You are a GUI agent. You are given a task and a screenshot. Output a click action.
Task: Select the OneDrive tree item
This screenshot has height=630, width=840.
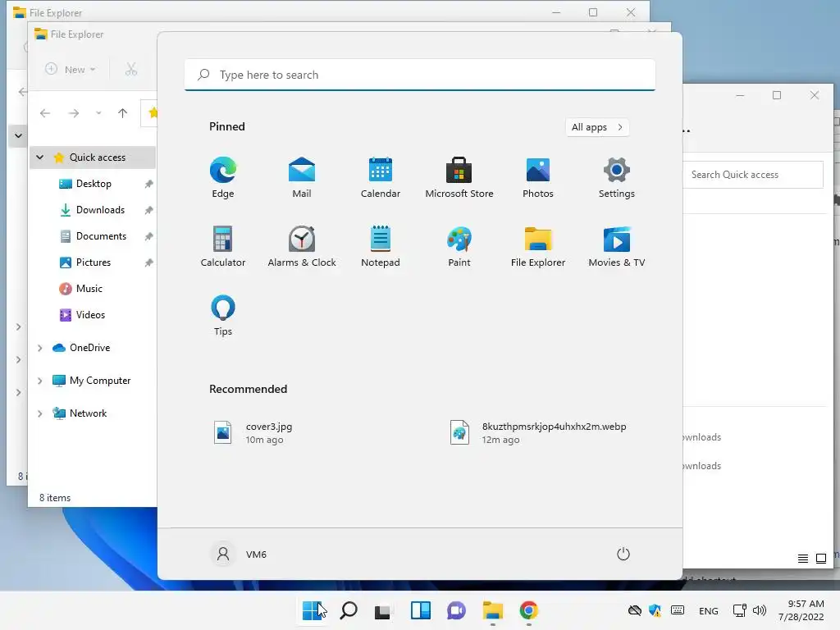click(x=81, y=348)
